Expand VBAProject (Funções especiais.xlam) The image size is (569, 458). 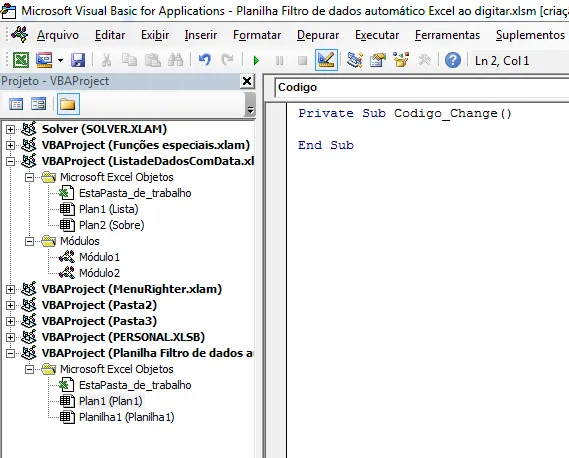click(x=11, y=145)
